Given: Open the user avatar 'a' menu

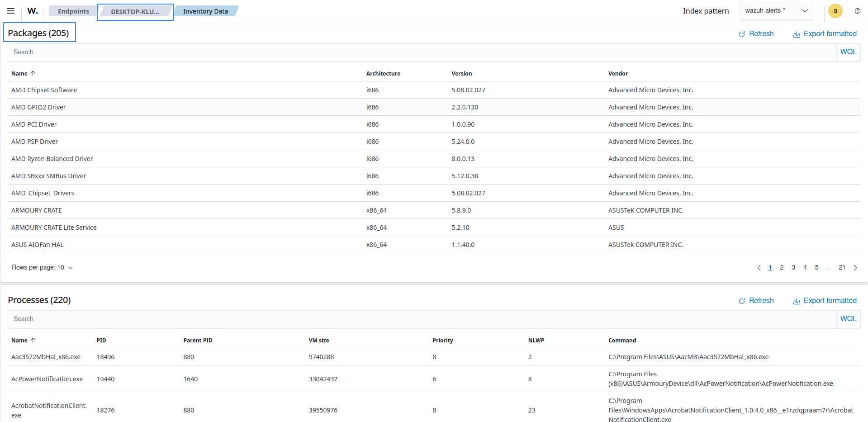Looking at the screenshot, I should click(835, 11).
